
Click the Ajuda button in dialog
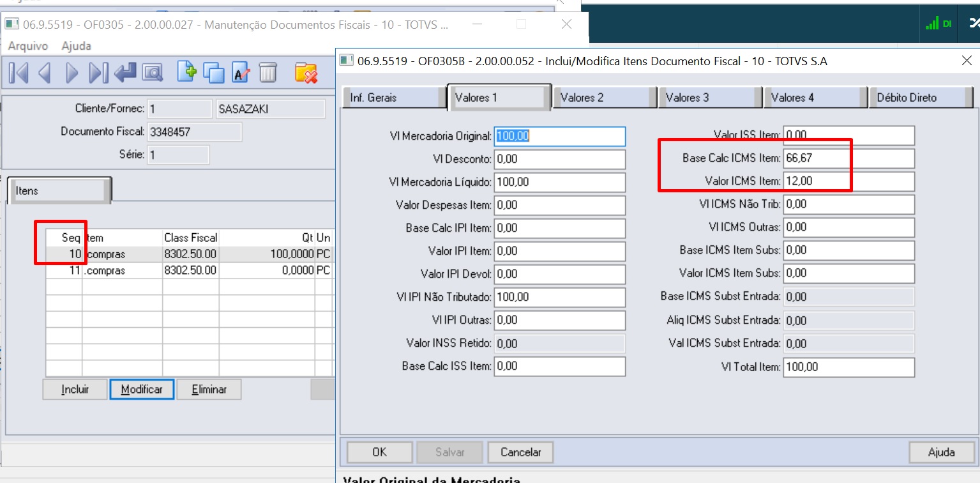click(941, 452)
